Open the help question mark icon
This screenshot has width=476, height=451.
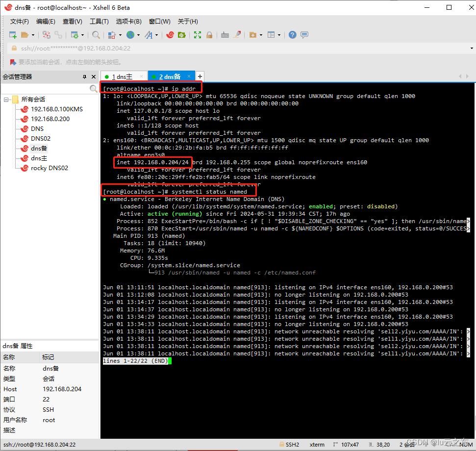(292, 35)
